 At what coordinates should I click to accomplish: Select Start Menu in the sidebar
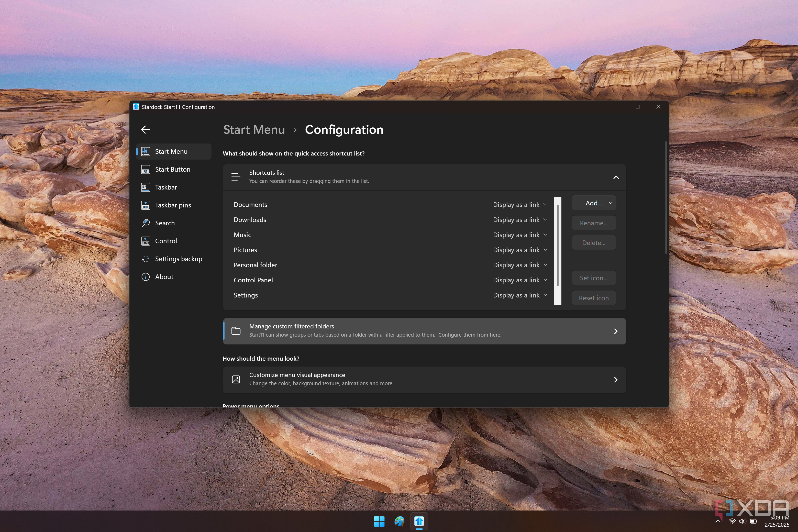click(174, 151)
